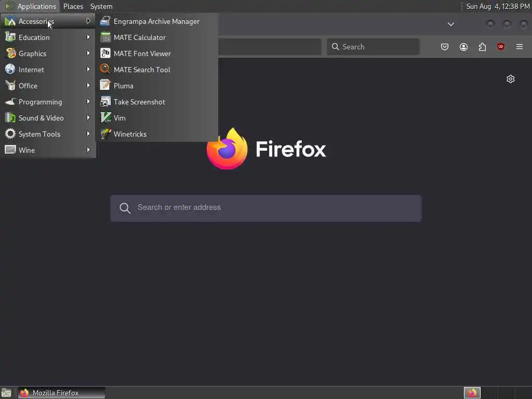Click the Internet globe icon
Screen dimensions: 532x399
(10, 69)
